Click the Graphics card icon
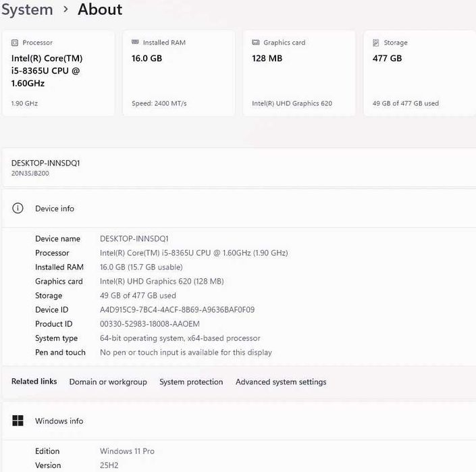Viewport: 476px width, 472px height. click(256, 42)
